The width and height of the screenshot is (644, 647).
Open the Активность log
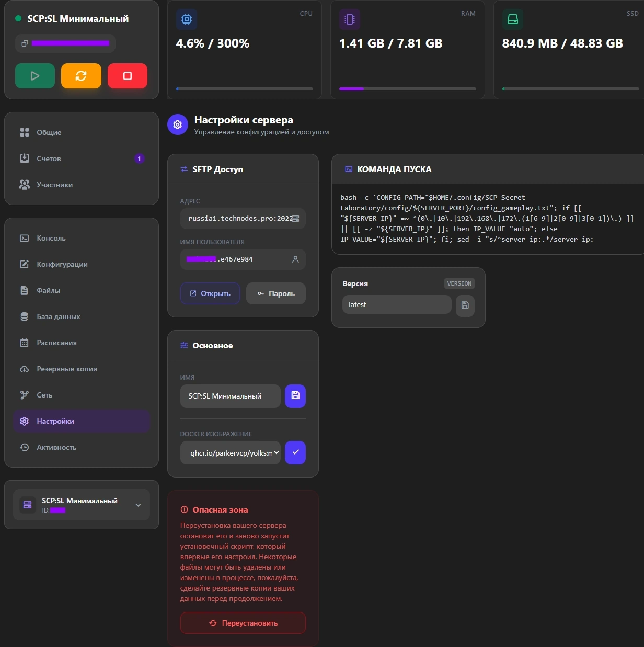[x=82, y=447]
